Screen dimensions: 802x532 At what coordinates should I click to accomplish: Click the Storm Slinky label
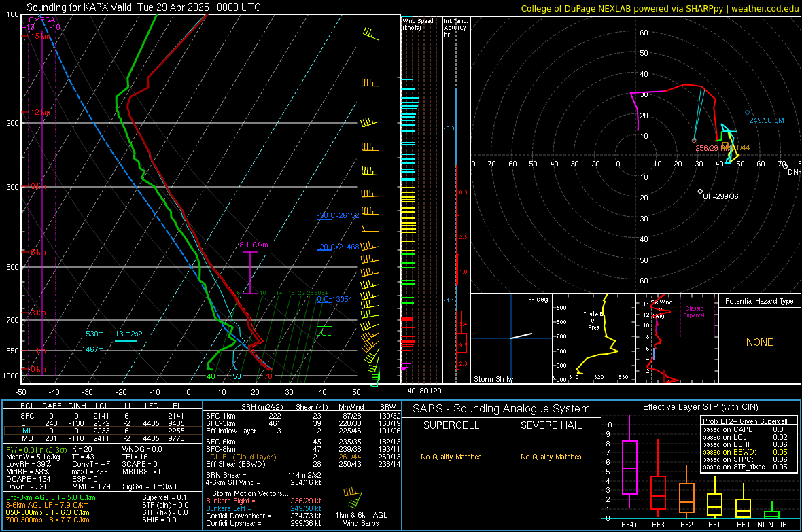click(x=493, y=379)
